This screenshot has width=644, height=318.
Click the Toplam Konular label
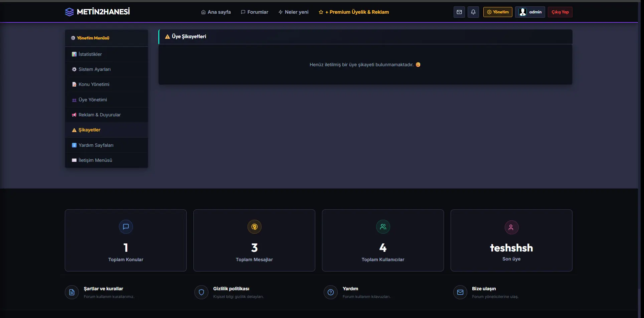click(126, 259)
